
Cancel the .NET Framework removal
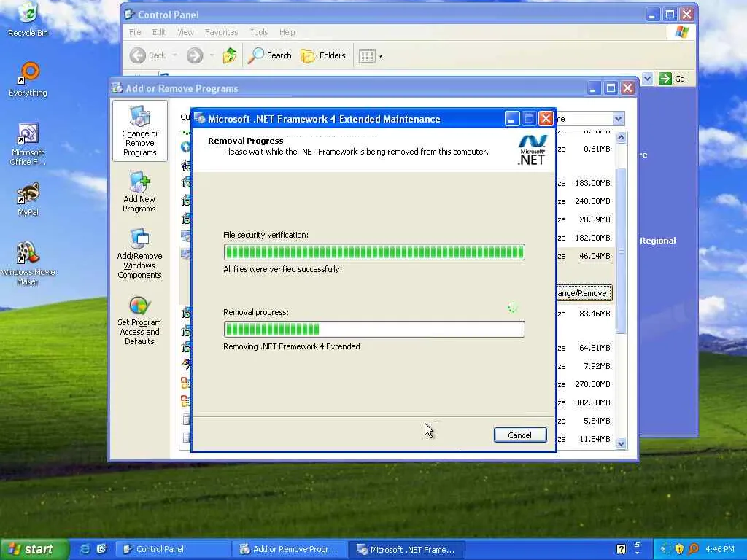tap(519, 435)
